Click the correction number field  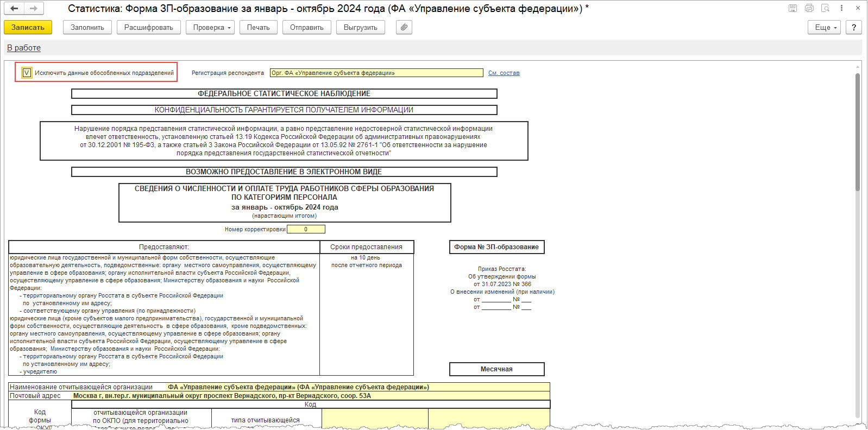click(x=306, y=229)
